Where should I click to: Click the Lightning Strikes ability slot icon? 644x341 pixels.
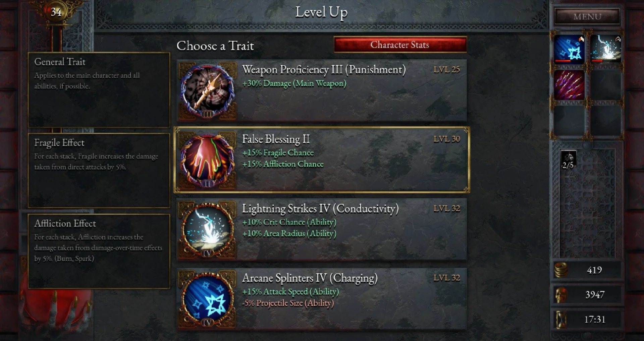606,49
